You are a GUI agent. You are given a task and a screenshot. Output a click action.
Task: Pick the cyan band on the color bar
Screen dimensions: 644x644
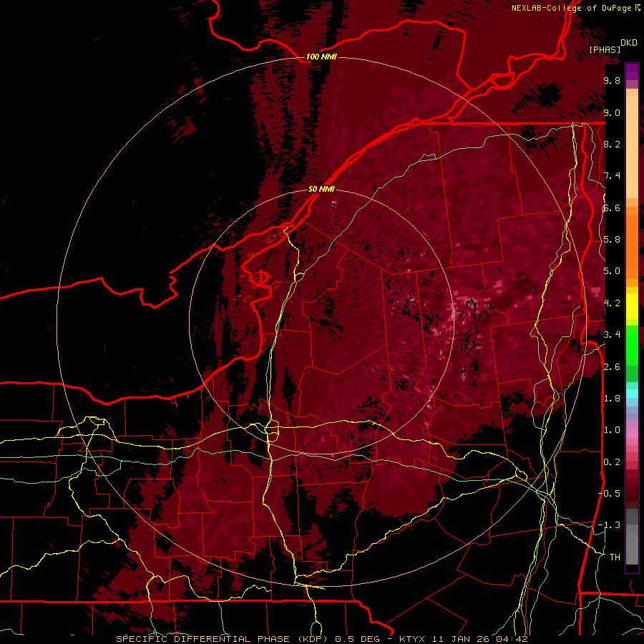pos(632,394)
